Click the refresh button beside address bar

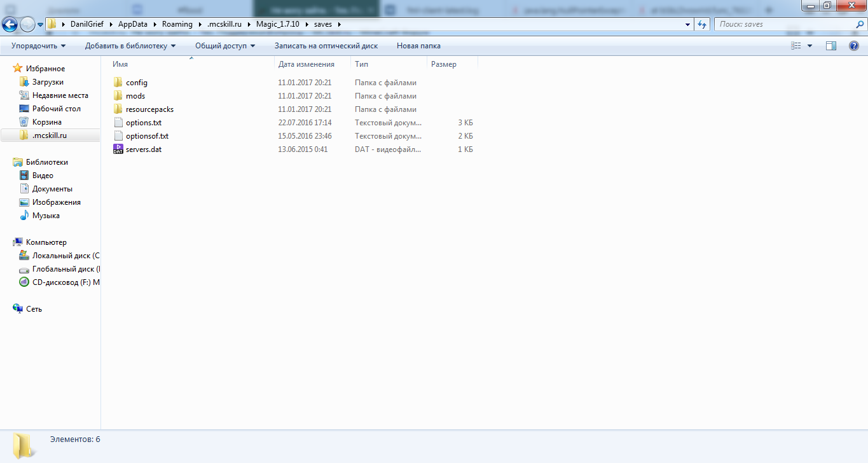(702, 24)
